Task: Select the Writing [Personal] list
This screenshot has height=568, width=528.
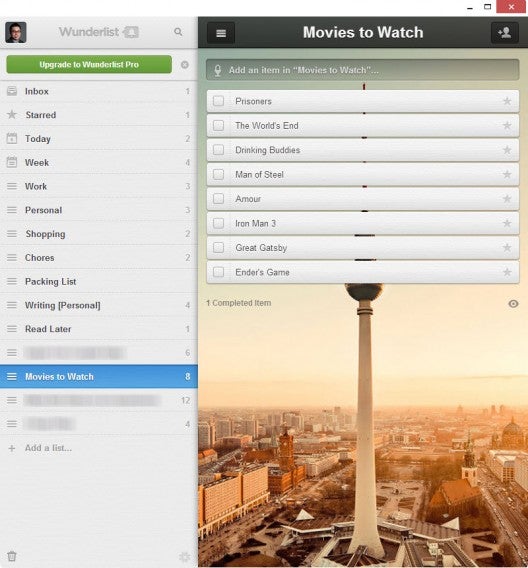Action: tap(99, 305)
